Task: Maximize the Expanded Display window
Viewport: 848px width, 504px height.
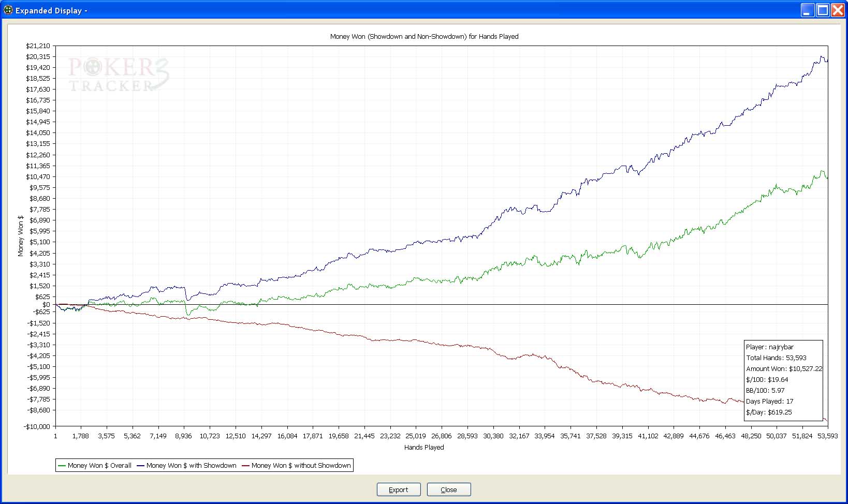Action: click(x=822, y=10)
